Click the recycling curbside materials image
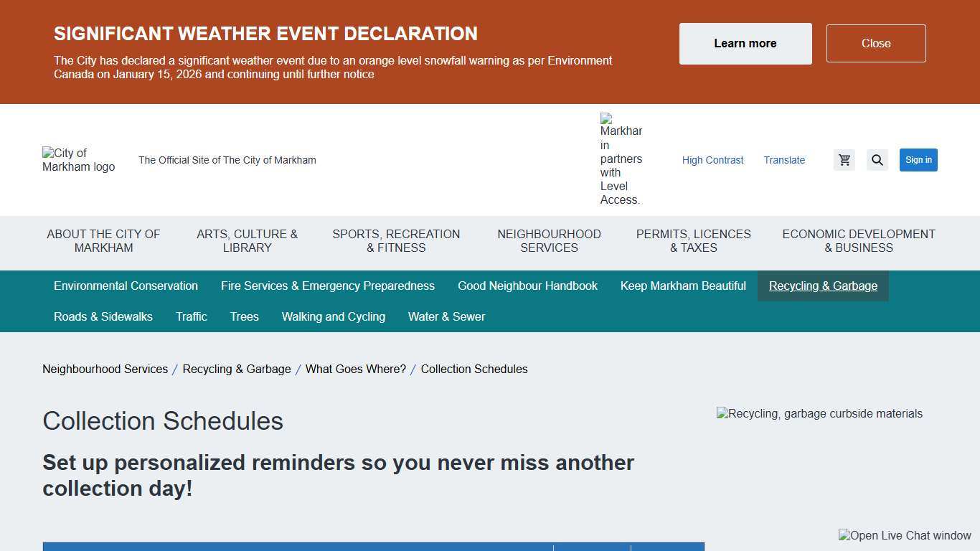Viewport: 980px width, 551px height. click(819, 413)
